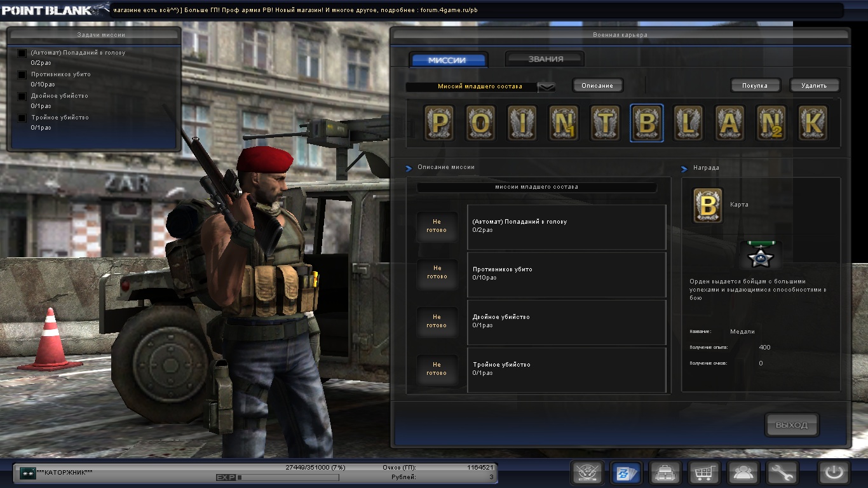Select the highlighted letter B mission card
Viewport: 868px width, 488px height.
coord(647,123)
